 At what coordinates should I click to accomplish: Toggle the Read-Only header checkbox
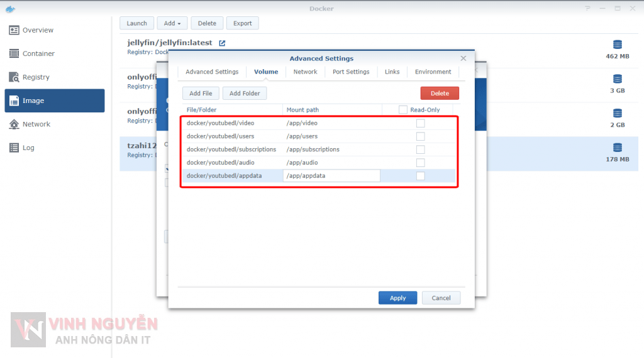(403, 110)
